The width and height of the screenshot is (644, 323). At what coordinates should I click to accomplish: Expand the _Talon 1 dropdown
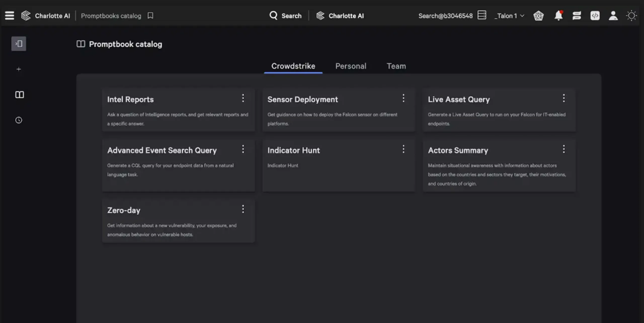(509, 16)
